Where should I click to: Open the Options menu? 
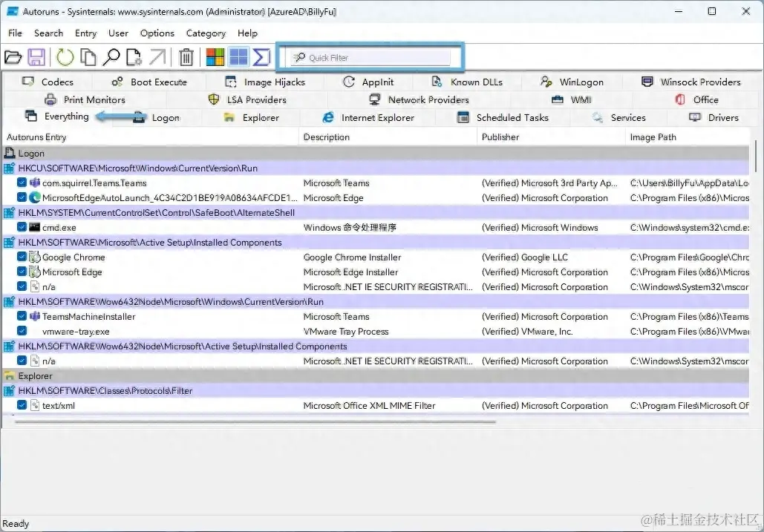point(157,33)
